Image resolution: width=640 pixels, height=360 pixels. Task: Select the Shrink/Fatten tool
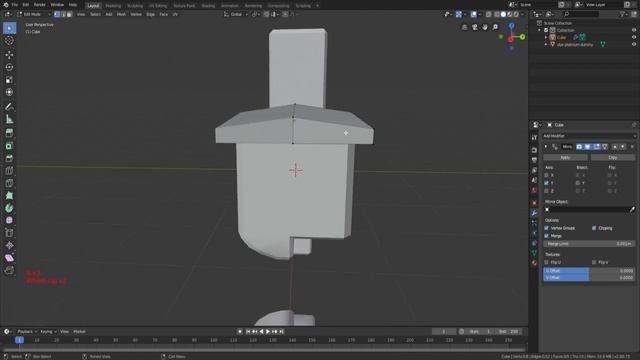pyautogui.click(x=9, y=245)
